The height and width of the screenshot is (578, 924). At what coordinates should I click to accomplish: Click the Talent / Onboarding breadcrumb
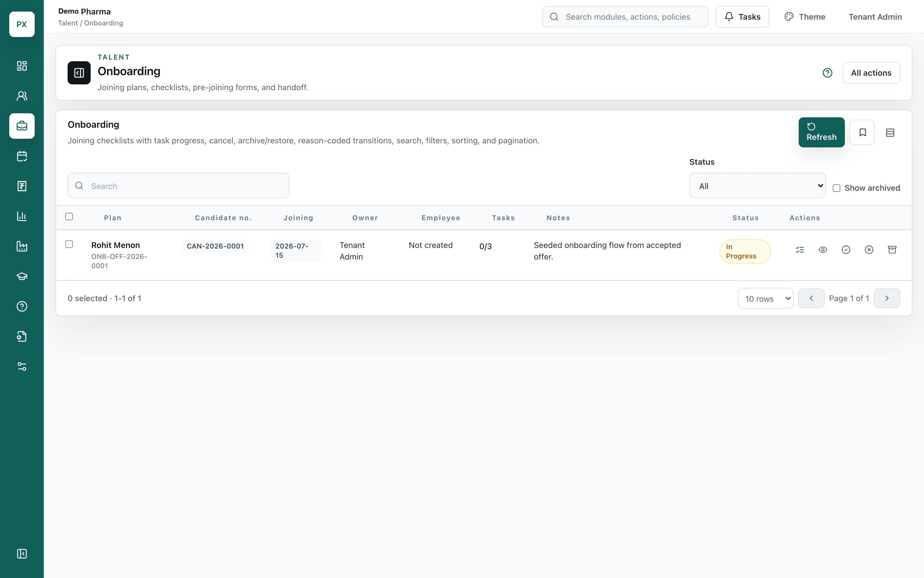pos(90,23)
